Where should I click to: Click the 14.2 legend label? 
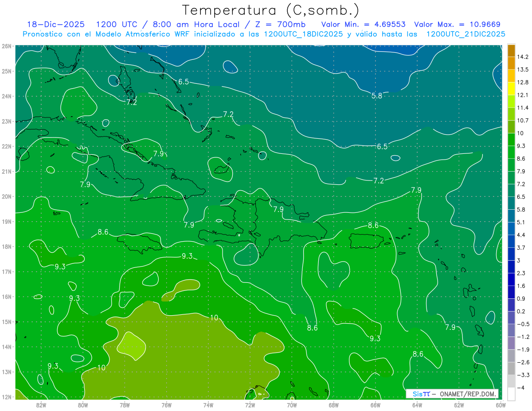[523, 57]
